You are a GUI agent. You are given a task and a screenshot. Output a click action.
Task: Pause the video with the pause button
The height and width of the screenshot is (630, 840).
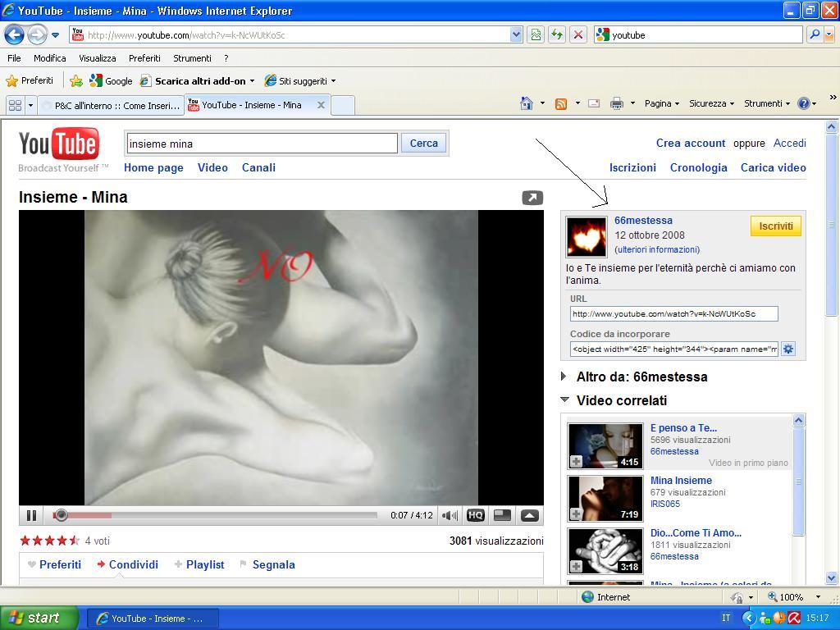[31, 515]
